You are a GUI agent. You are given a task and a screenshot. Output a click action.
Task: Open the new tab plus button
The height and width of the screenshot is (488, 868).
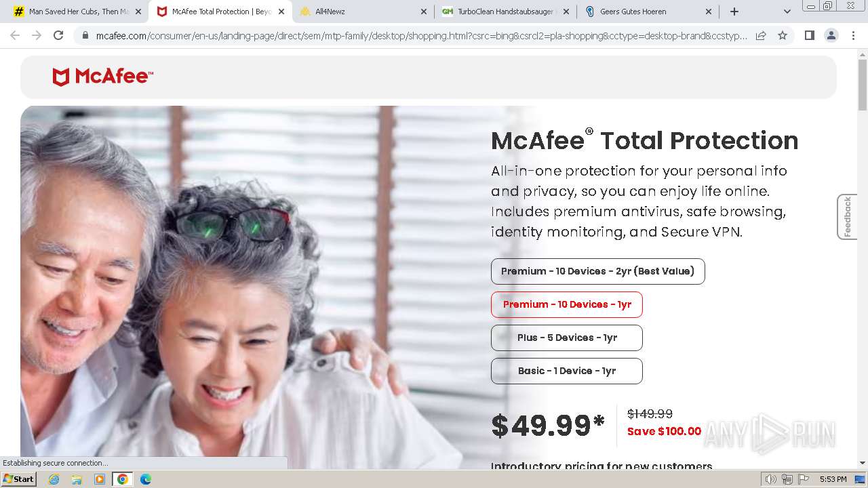(x=734, y=12)
